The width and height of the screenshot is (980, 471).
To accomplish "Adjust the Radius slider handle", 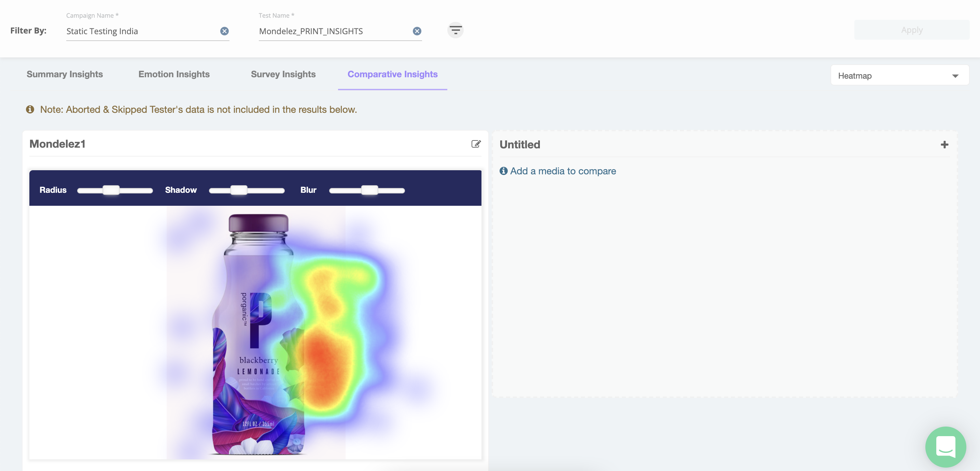I will [111, 190].
